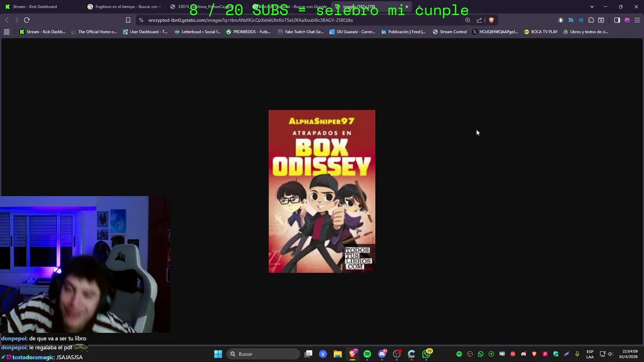Open the extensions puzzle piece icon
This screenshot has height=362, width=644.
pyautogui.click(x=591, y=20)
